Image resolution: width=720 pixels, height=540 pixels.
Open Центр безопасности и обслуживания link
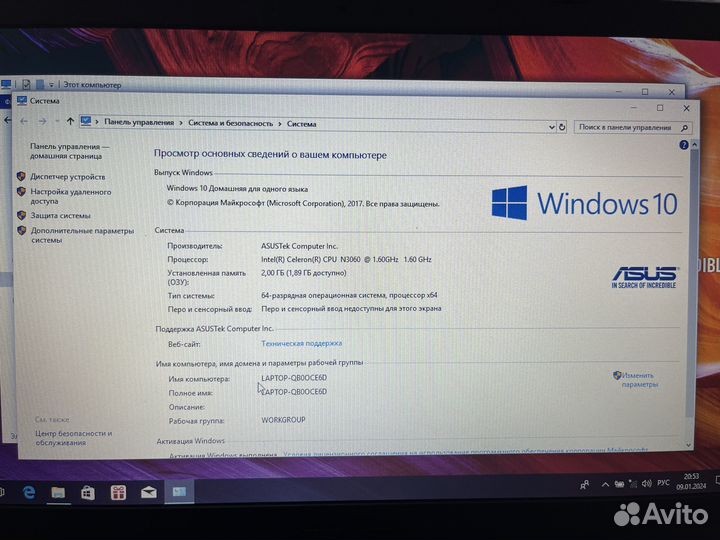click(73, 438)
